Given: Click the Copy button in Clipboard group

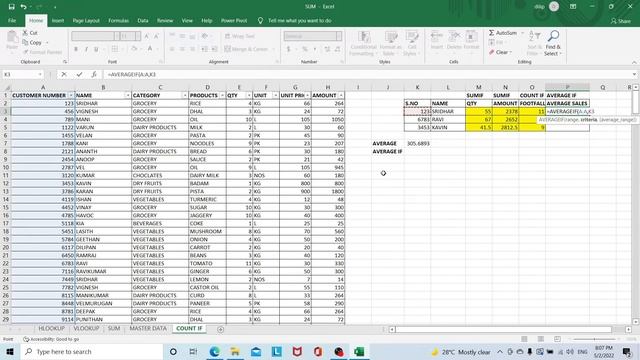Looking at the screenshot, I should [x=33, y=42].
